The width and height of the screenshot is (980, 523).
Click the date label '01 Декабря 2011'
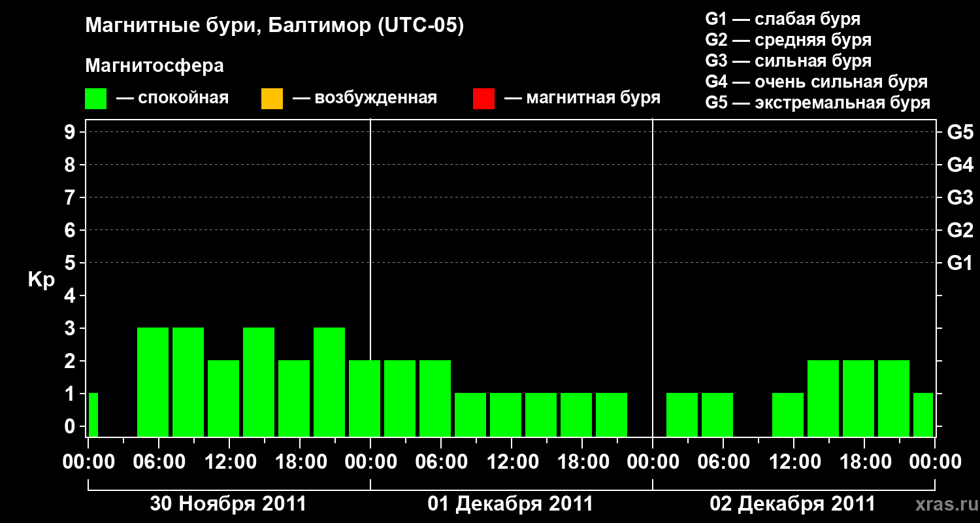510,503
